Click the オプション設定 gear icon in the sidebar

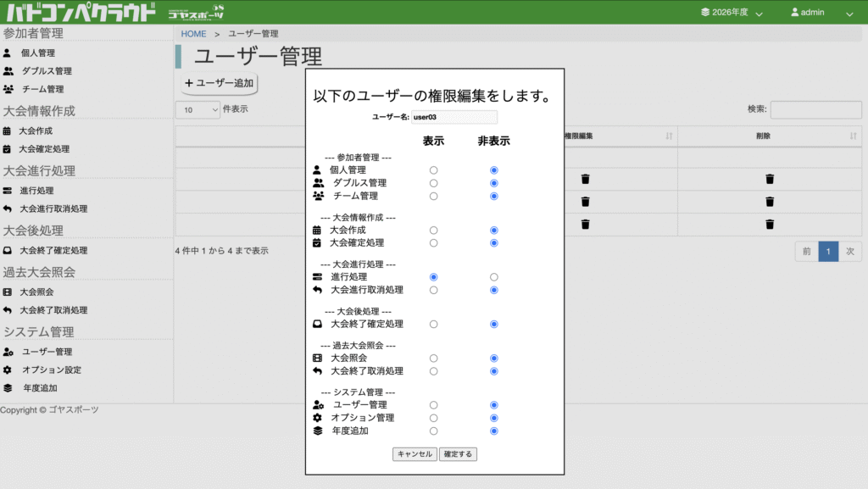[x=8, y=370]
